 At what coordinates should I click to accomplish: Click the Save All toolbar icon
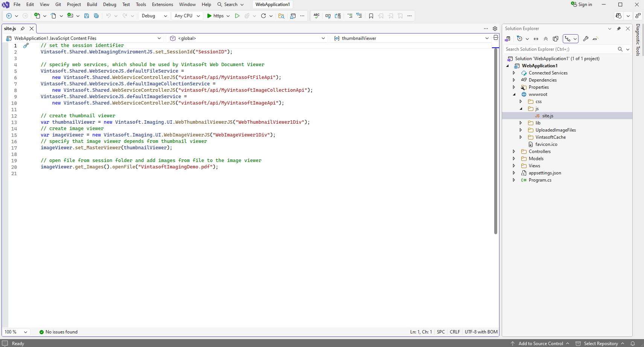coord(96,16)
